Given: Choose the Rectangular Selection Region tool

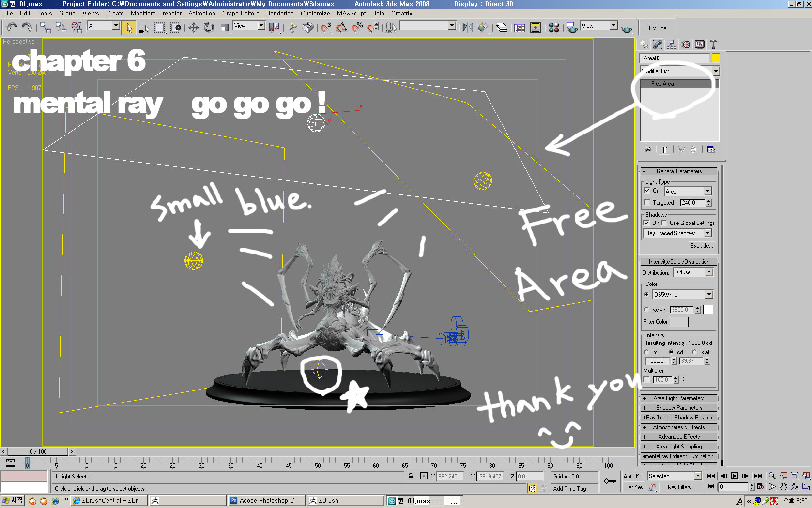Looking at the screenshot, I should point(159,28).
